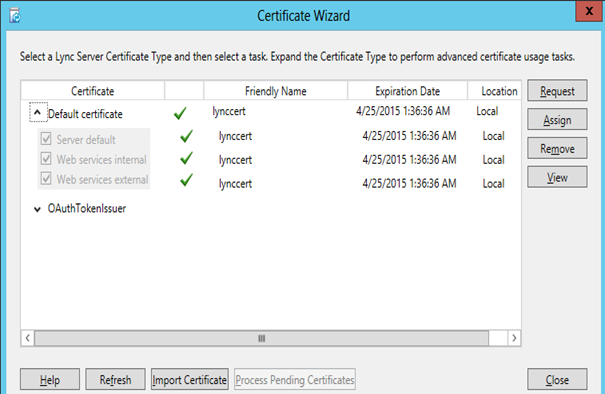The width and height of the screenshot is (605, 394).
Task: Toggle the Web services external checkbox
Action: point(46,178)
